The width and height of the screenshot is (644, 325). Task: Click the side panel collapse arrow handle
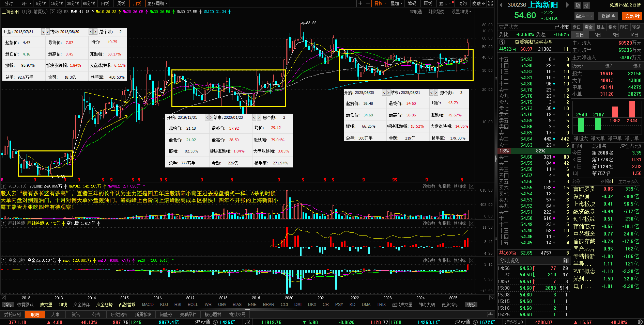pyautogui.click(x=496, y=159)
